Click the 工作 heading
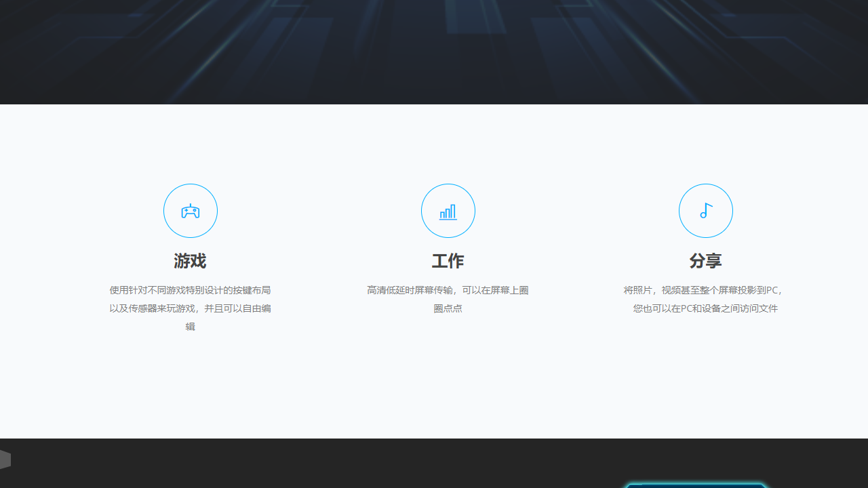Screen dimensions: 868x488 pos(448,261)
